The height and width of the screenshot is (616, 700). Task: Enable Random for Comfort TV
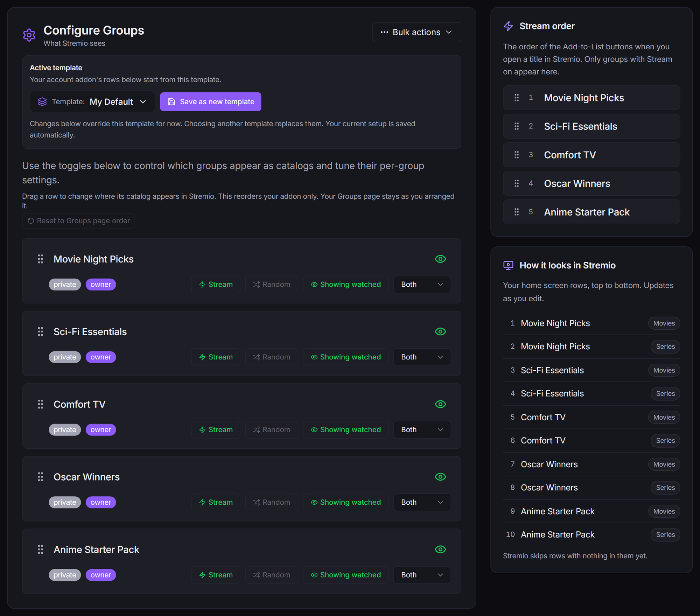[x=272, y=430]
